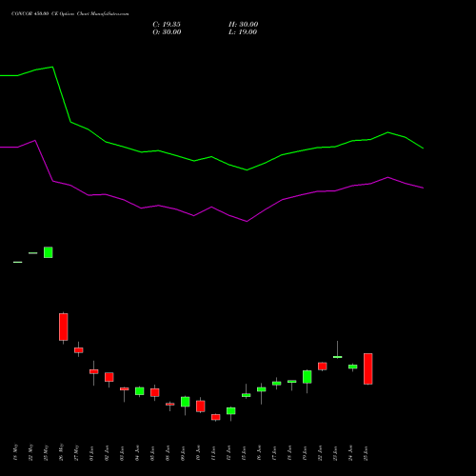This screenshot has height=476, width=476.
Task: Click the lowest red candlestick for 11 Jun
Action: click(216, 417)
